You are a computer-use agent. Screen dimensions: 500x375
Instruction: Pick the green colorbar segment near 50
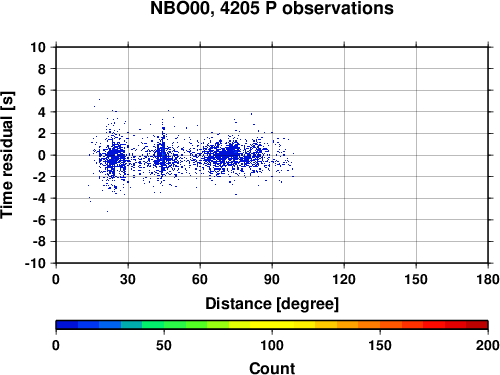[x=175, y=325]
